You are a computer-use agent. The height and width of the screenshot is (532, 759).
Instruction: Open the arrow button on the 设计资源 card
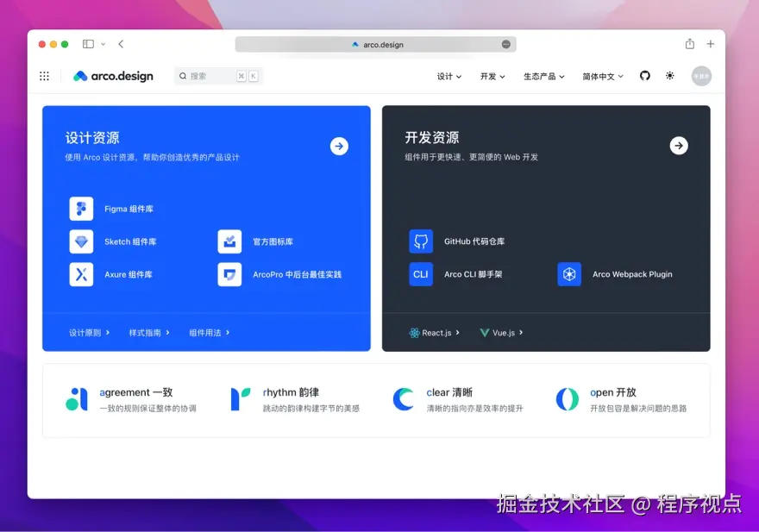click(x=339, y=146)
